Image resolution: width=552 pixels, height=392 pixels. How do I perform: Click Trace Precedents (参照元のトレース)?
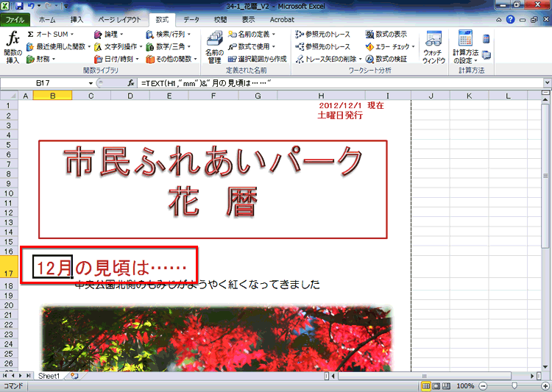coord(323,34)
